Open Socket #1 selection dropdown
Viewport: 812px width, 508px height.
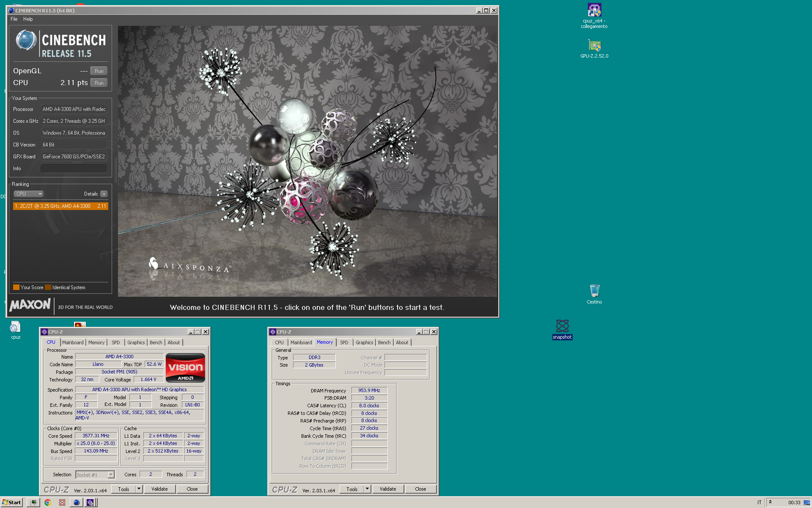tap(95, 475)
